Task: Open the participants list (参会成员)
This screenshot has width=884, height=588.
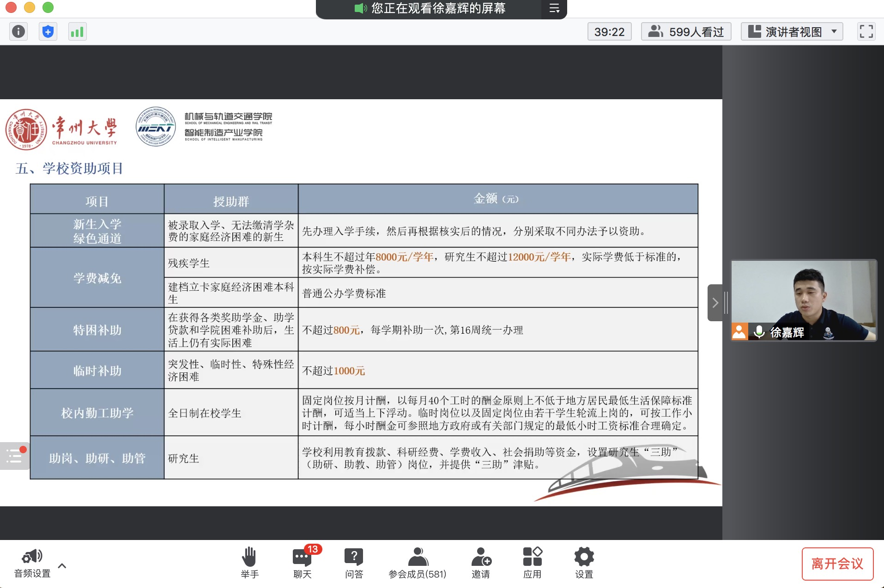Action: [x=418, y=562]
